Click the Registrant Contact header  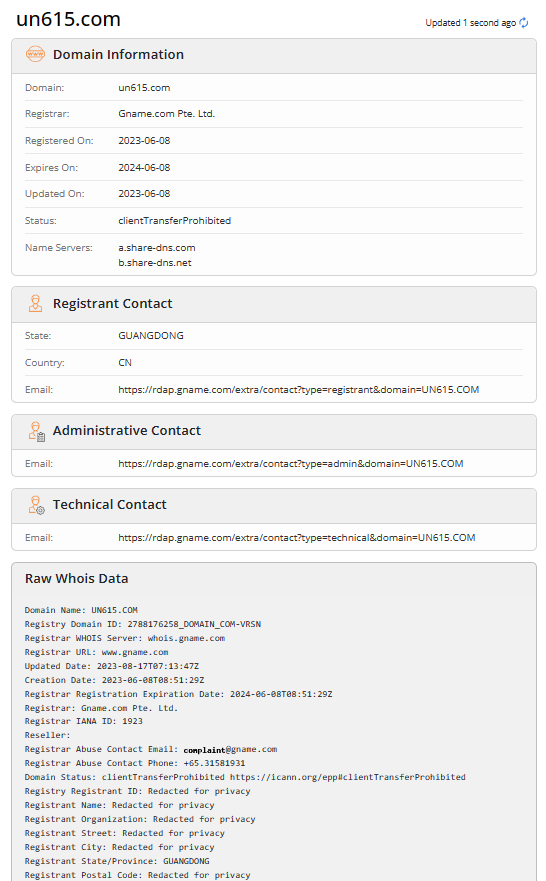pyautogui.click(x=274, y=305)
